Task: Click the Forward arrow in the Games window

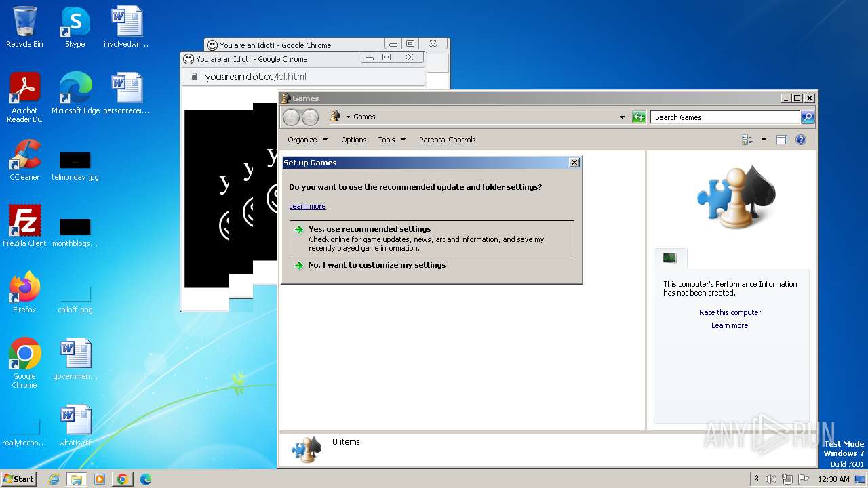Action: 310,117
